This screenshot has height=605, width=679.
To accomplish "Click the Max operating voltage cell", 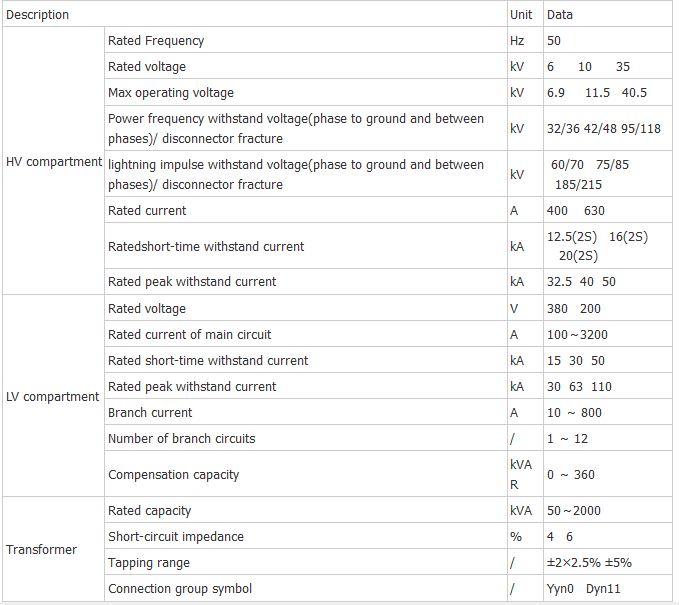I will tap(171, 93).
